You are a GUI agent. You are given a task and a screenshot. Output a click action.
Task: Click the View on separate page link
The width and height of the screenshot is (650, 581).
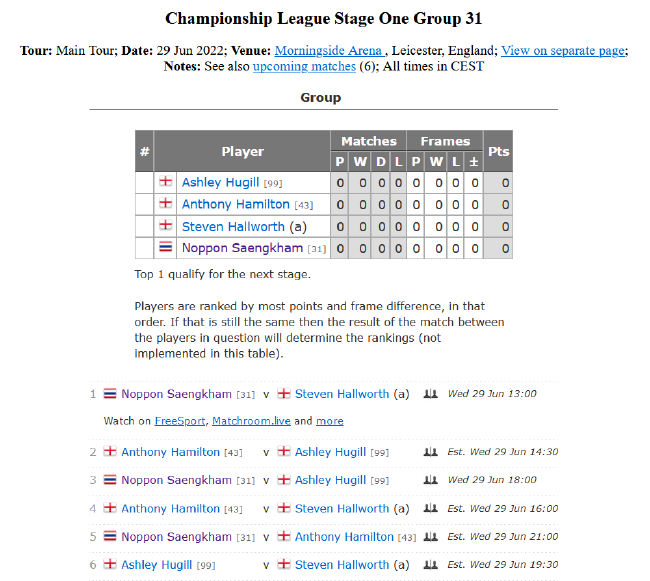pos(563,51)
